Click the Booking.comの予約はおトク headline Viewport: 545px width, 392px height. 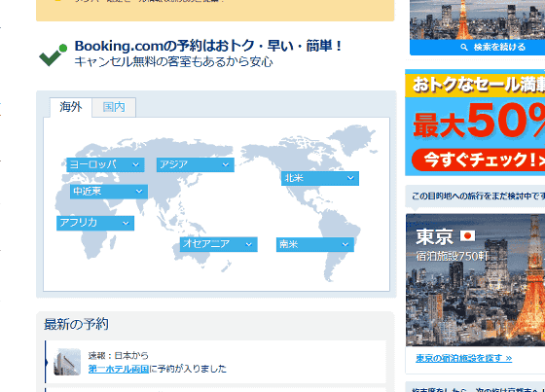(x=208, y=46)
